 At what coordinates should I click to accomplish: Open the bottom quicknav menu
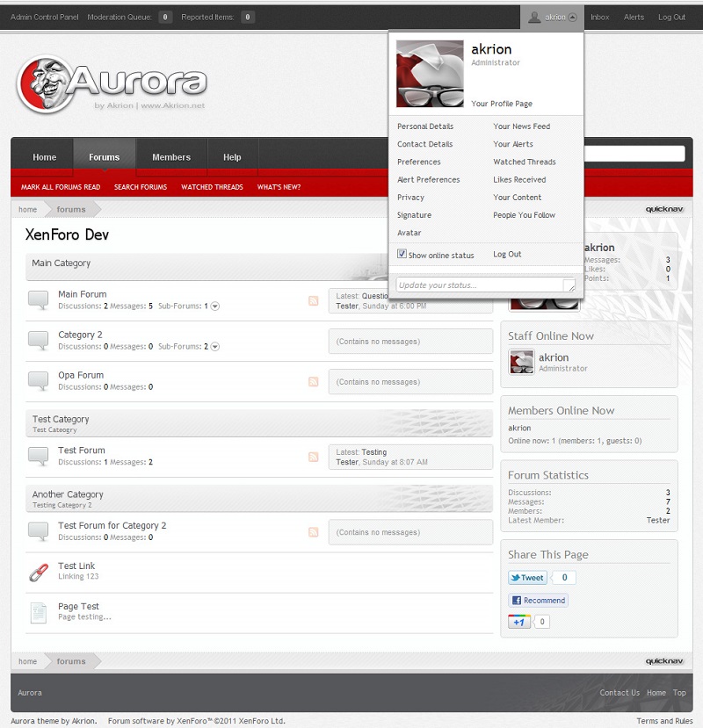click(x=664, y=661)
